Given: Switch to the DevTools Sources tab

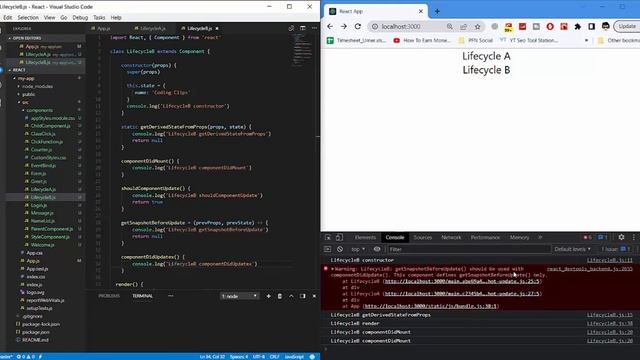Looking at the screenshot, I should (x=422, y=238).
